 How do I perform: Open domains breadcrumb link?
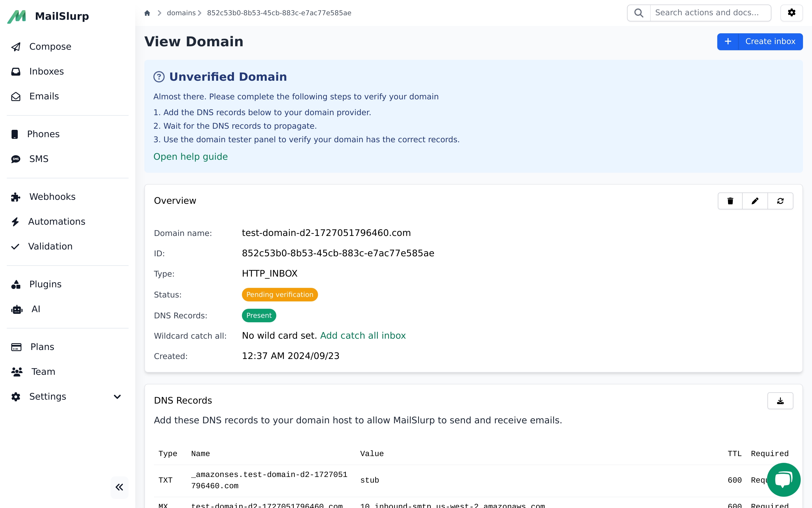tap(181, 13)
